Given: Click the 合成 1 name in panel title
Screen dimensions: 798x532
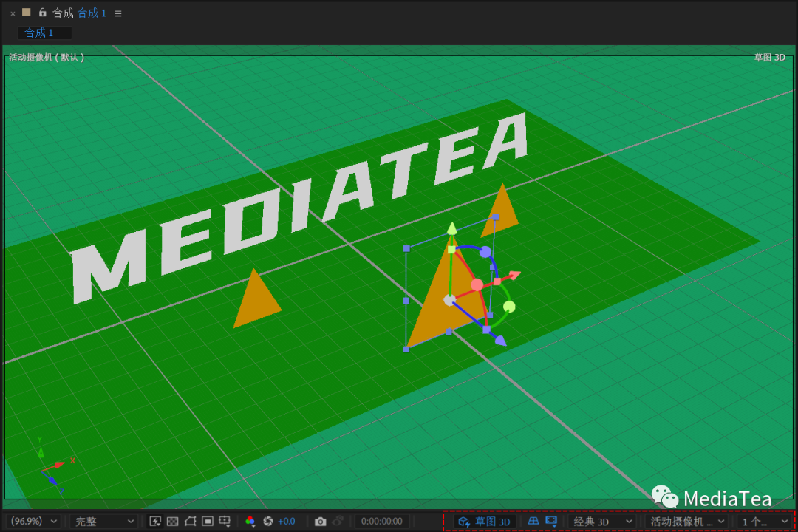Looking at the screenshot, I should coord(92,13).
